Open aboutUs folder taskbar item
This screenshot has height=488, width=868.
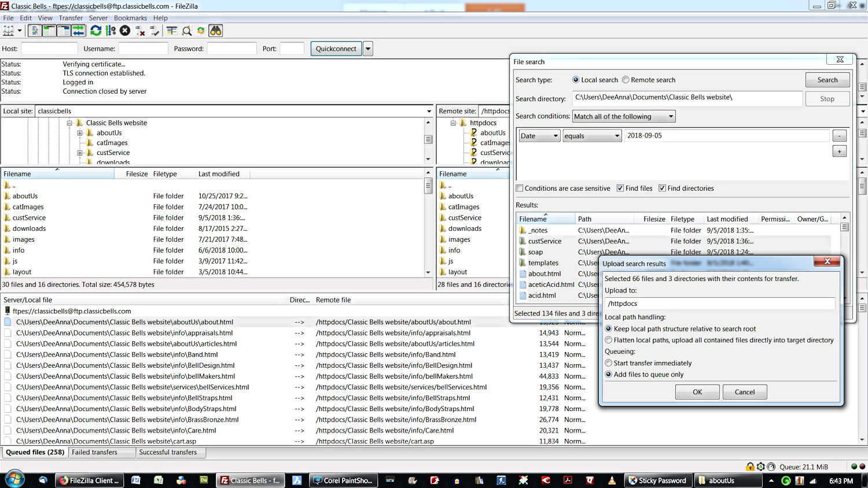click(x=727, y=480)
